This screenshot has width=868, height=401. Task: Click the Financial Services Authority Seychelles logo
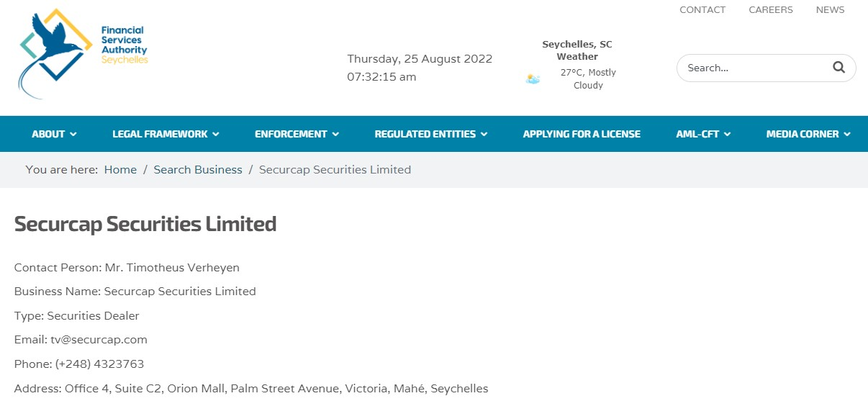(x=83, y=53)
